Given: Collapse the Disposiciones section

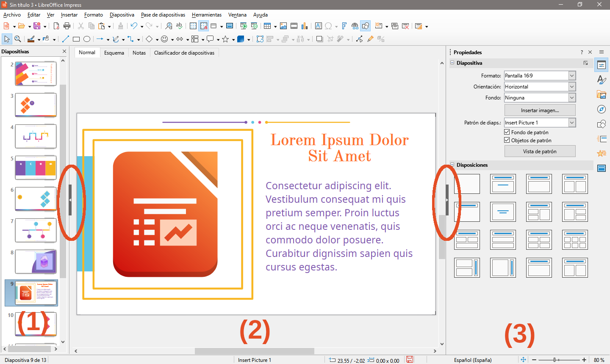Looking at the screenshot, I should point(452,165).
